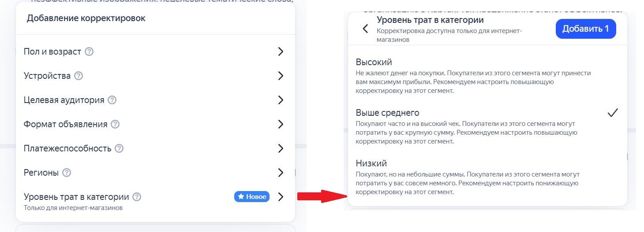Screen dimensions: 644x232
Task: Deselect the checked Выше среднего option
Action: (487, 127)
